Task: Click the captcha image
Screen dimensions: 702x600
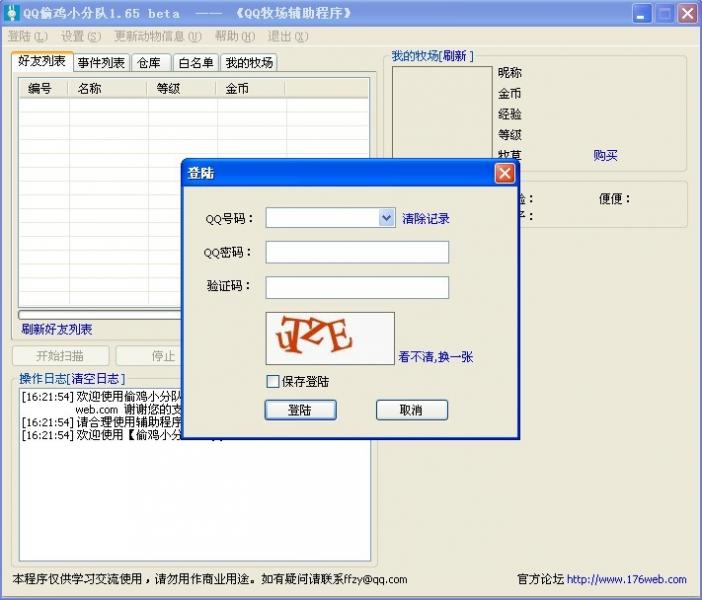Action: [x=330, y=339]
